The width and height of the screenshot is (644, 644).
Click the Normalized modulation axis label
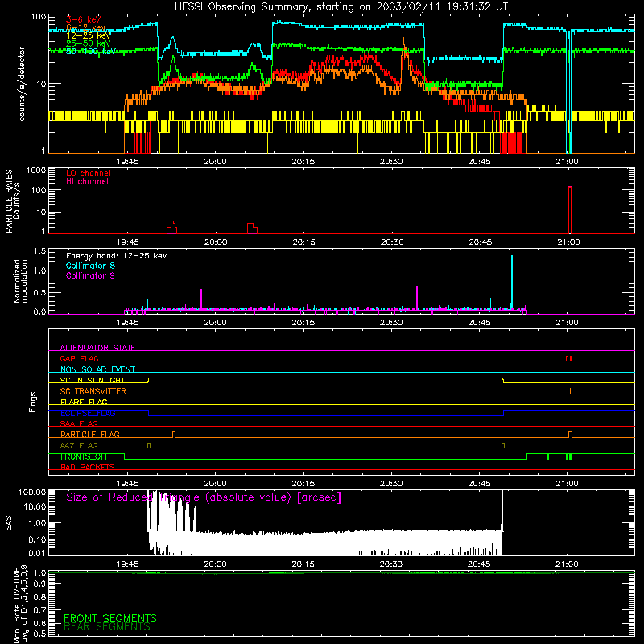20,281
